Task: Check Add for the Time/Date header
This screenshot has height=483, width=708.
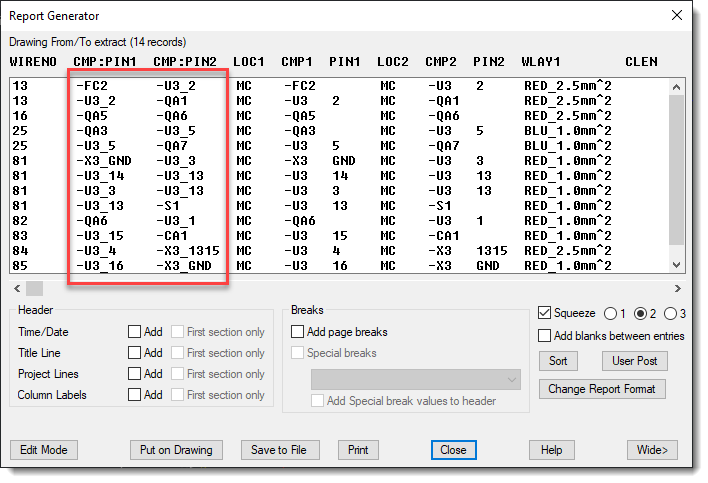Action: [134, 332]
